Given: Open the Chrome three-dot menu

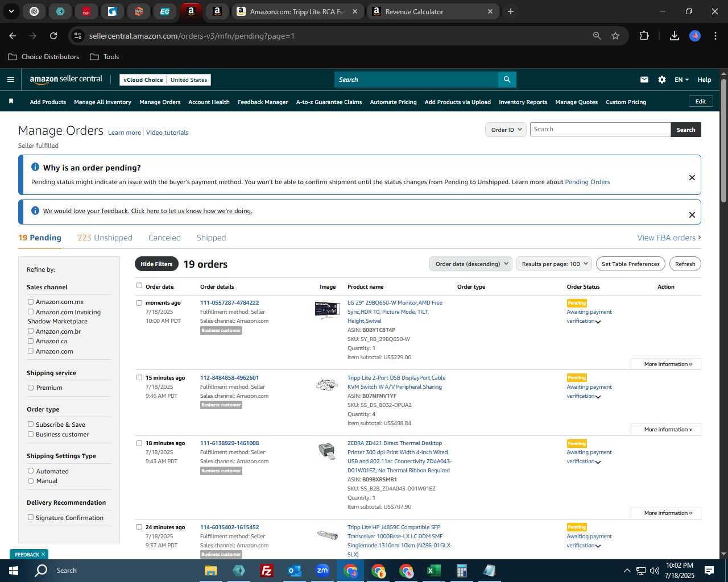Looking at the screenshot, I should tap(714, 36).
